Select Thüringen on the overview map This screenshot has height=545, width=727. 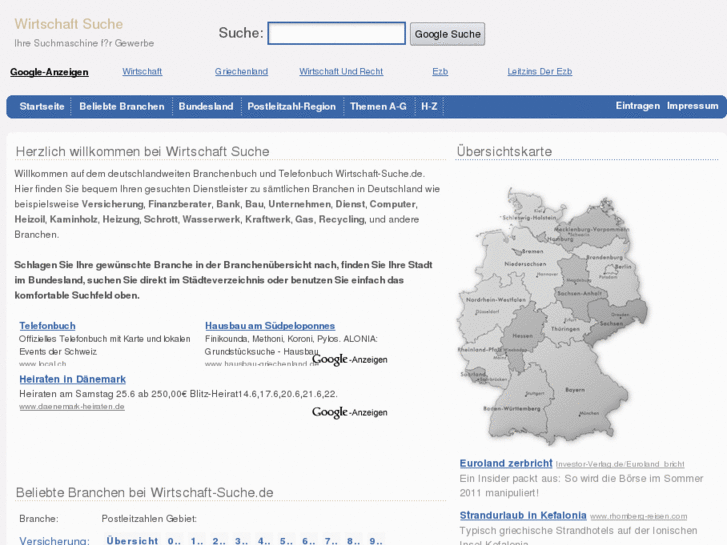pos(565,329)
